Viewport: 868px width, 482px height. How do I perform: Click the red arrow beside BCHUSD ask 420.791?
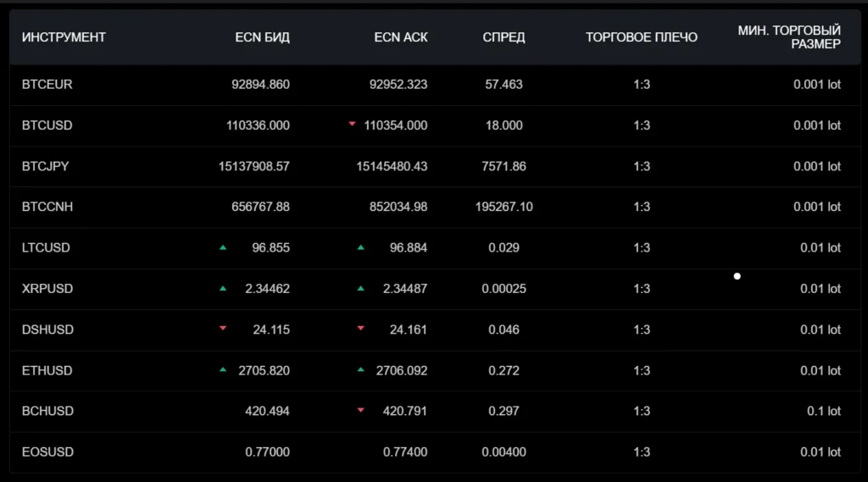coord(361,410)
